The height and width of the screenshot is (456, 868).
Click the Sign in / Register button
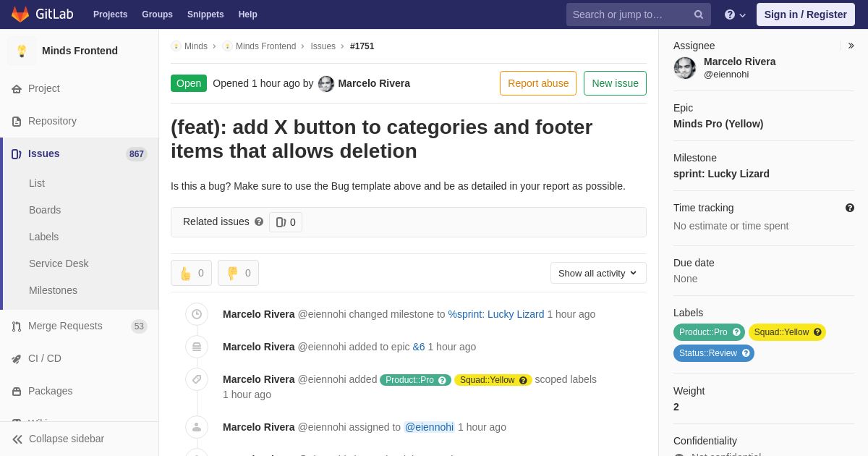coord(806,14)
